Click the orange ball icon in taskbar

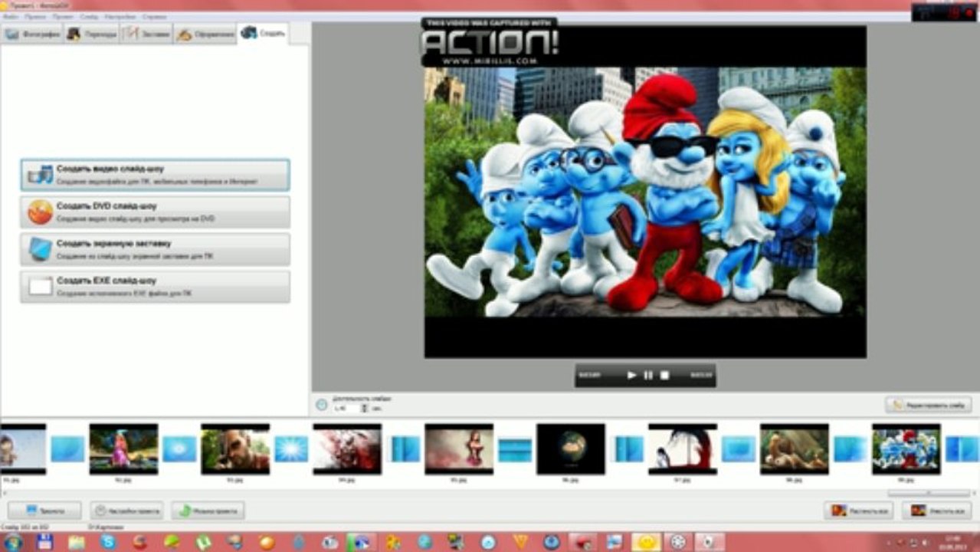267,542
